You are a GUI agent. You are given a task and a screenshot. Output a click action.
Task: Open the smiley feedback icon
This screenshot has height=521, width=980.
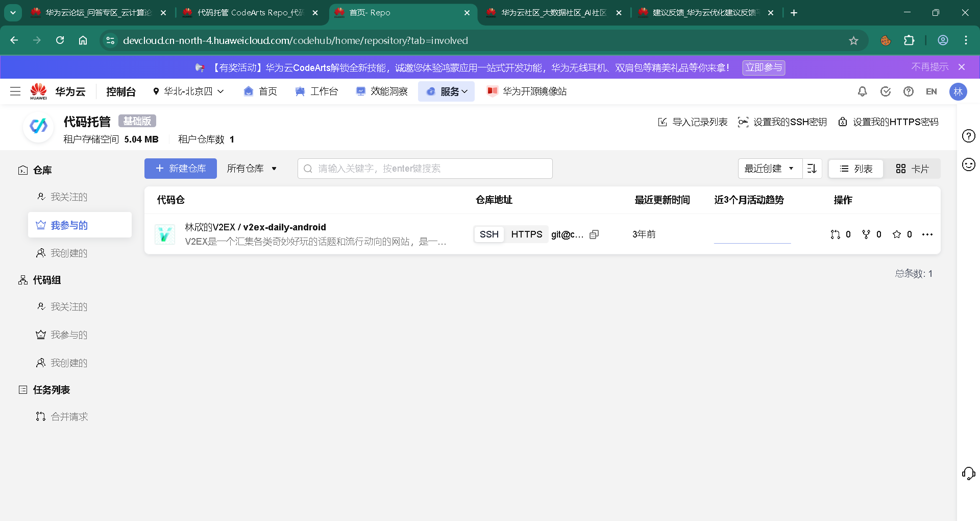(968, 164)
